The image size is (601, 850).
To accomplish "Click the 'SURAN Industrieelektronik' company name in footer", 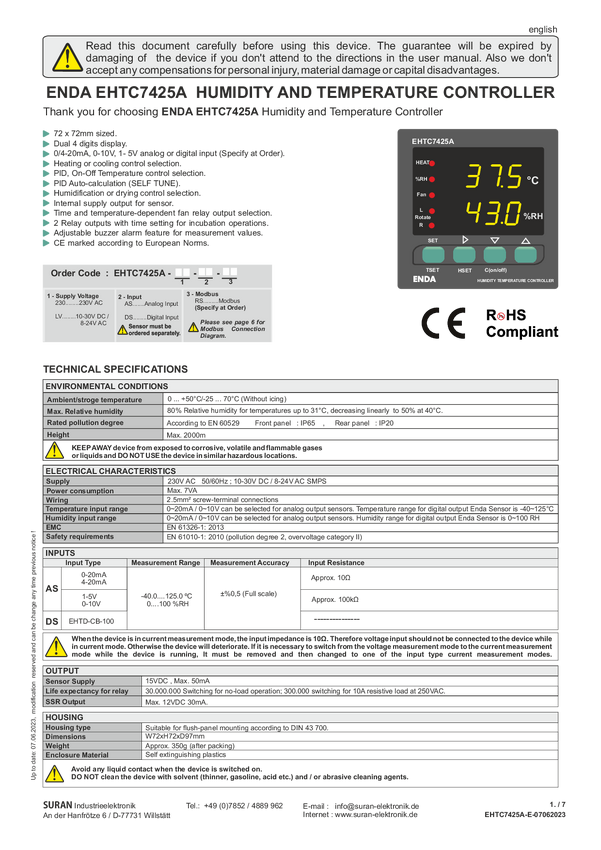I will coord(89,806).
